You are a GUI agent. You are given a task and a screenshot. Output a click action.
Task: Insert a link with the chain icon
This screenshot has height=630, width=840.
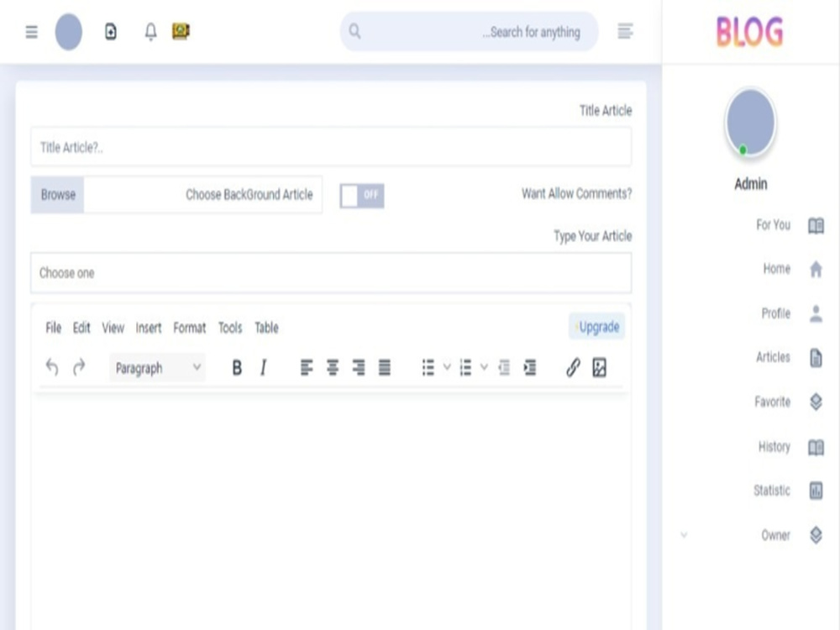coord(573,368)
